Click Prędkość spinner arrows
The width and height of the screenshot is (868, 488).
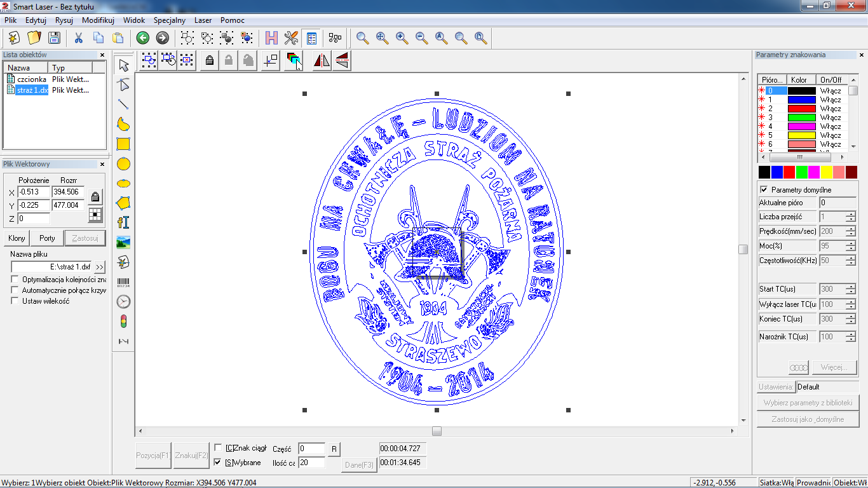click(x=851, y=231)
